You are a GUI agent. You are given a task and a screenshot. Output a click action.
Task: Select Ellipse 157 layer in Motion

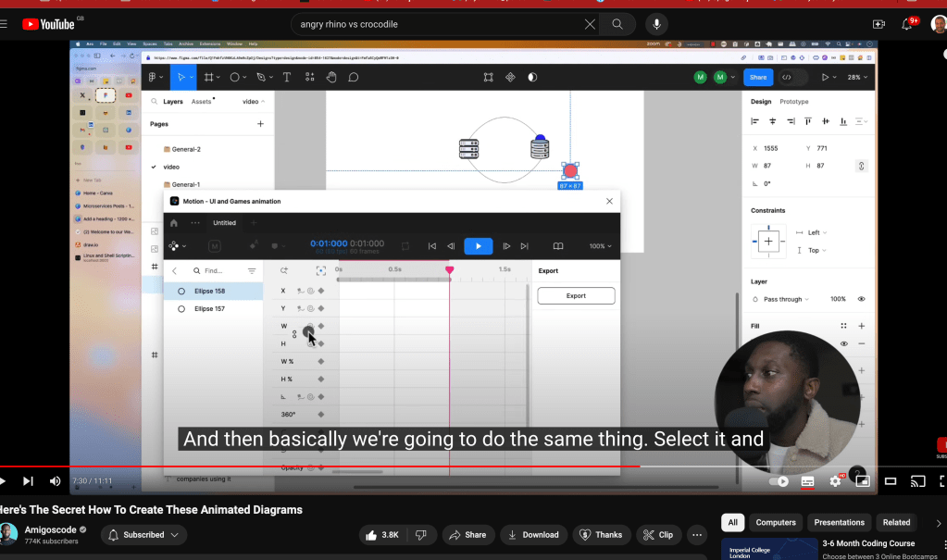[214, 309]
